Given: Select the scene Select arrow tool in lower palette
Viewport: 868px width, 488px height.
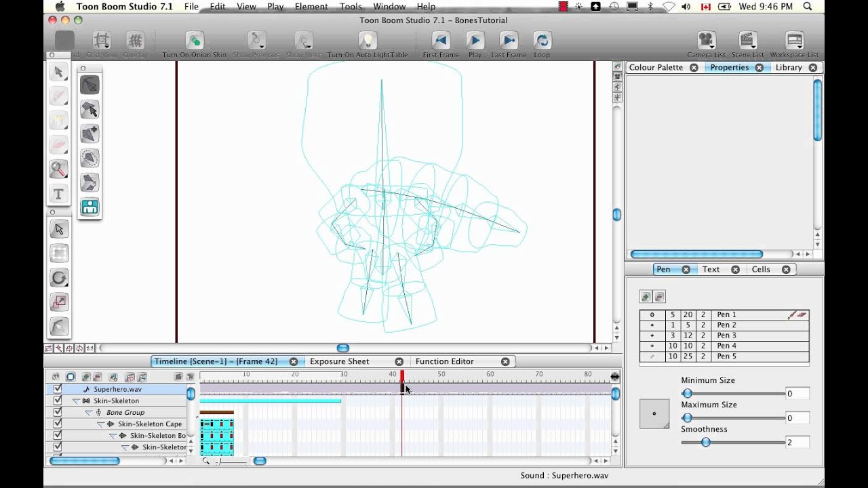Looking at the screenshot, I should [x=59, y=229].
